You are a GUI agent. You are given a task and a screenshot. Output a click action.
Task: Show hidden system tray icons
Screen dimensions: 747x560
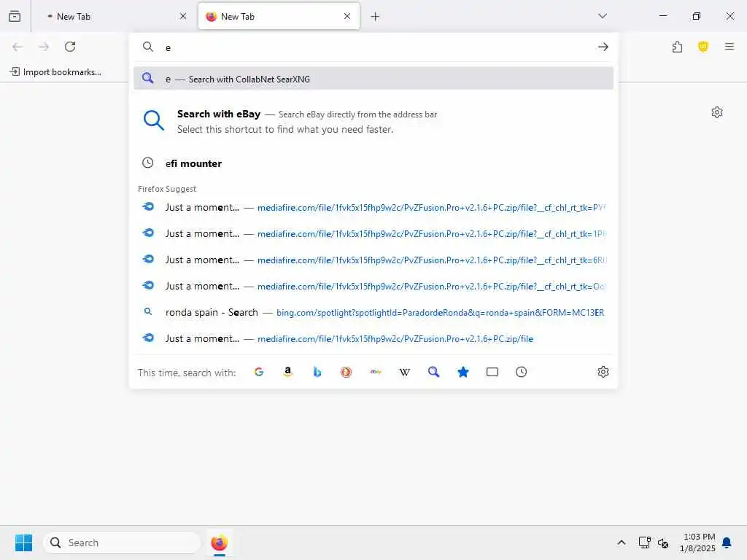coord(622,542)
